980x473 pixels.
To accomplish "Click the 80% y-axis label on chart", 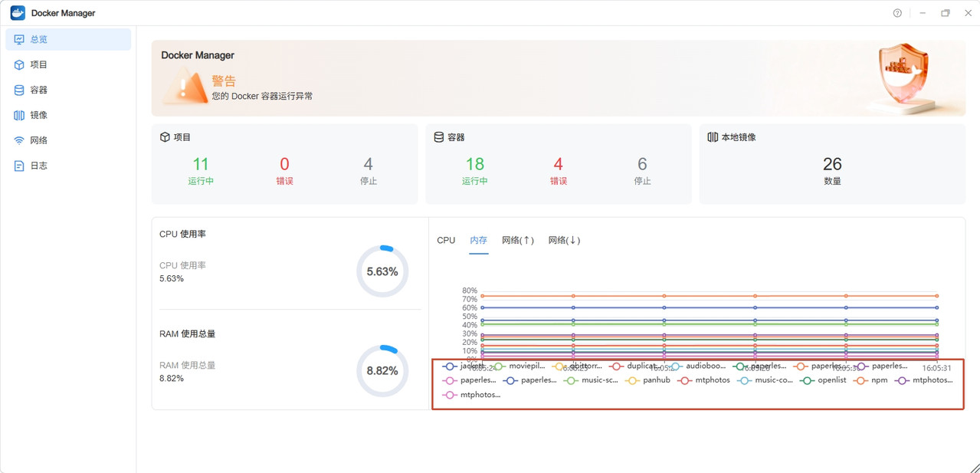I will click(470, 291).
